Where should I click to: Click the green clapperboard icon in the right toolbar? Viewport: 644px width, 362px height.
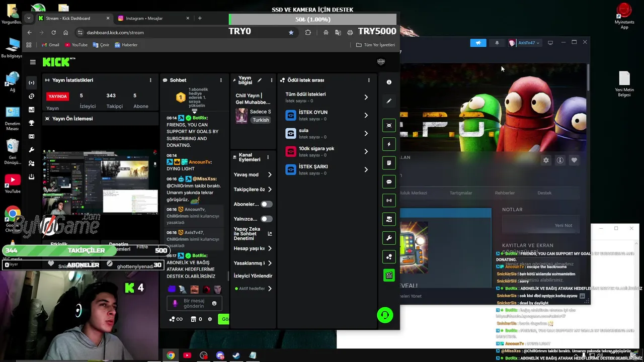pyautogui.click(x=389, y=275)
